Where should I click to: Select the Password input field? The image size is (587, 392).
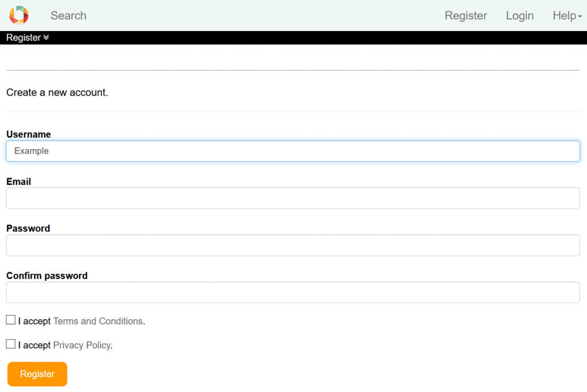point(293,245)
